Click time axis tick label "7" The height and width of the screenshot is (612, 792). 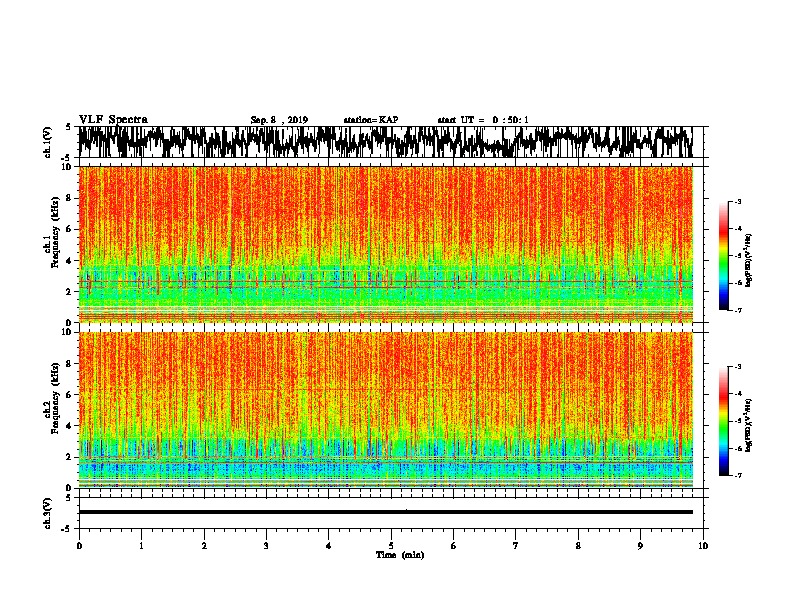[516, 546]
